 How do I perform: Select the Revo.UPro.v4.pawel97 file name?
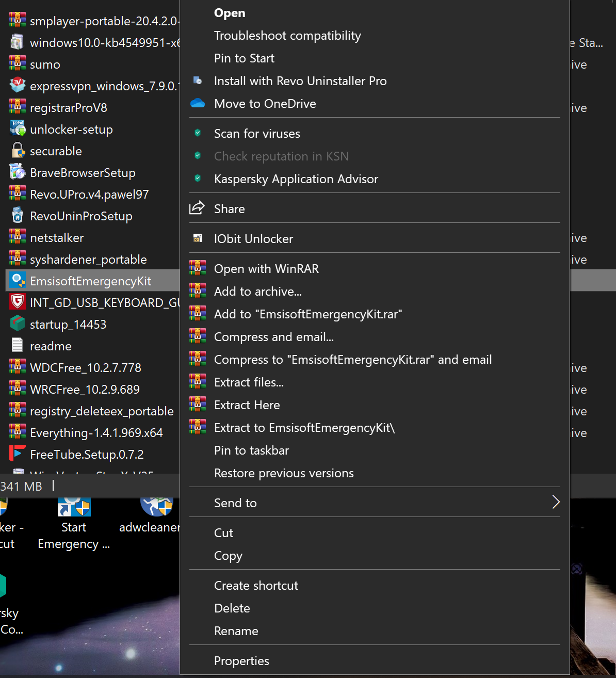(x=89, y=195)
